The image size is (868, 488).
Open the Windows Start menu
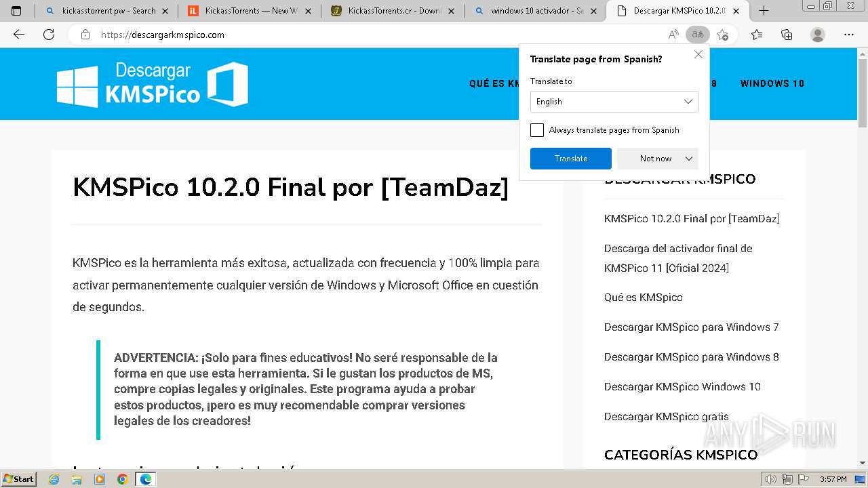(18, 479)
